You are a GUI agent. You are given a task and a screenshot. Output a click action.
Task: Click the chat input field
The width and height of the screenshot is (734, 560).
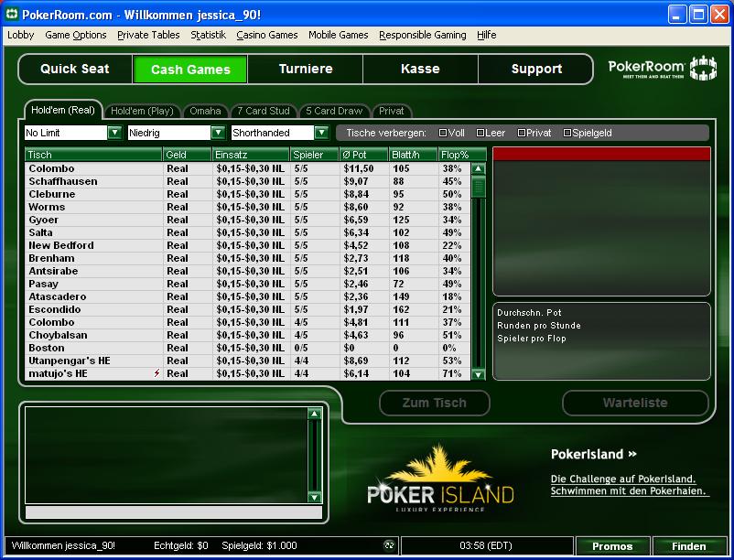[174, 512]
